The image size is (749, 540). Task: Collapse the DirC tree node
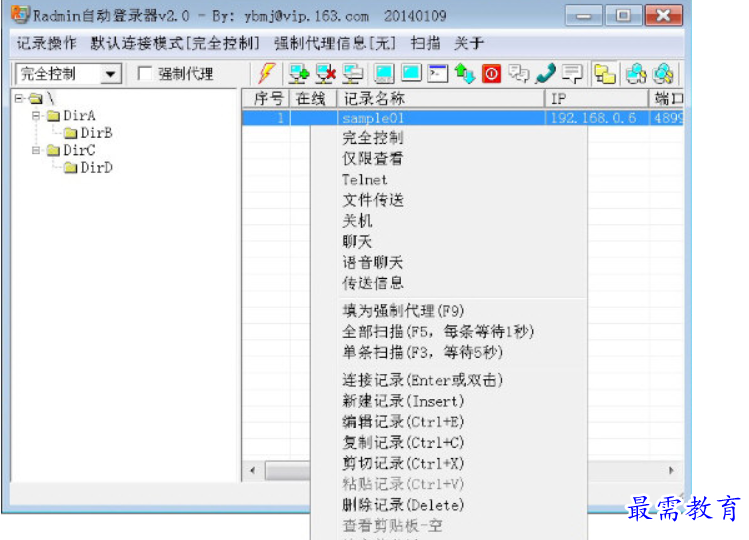pos(36,150)
